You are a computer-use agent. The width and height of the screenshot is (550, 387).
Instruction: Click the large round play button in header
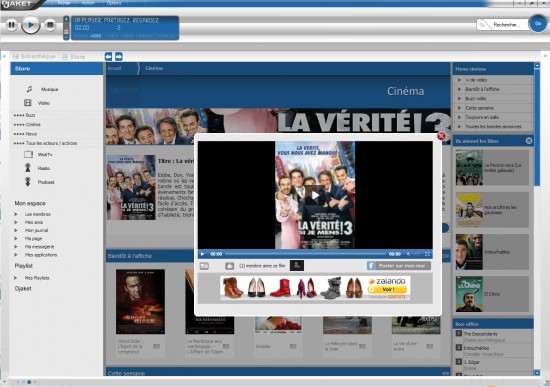31,25
